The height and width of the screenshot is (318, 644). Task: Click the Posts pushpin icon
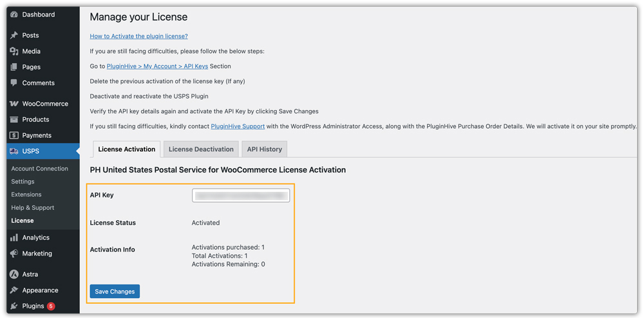(x=14, y=35)
